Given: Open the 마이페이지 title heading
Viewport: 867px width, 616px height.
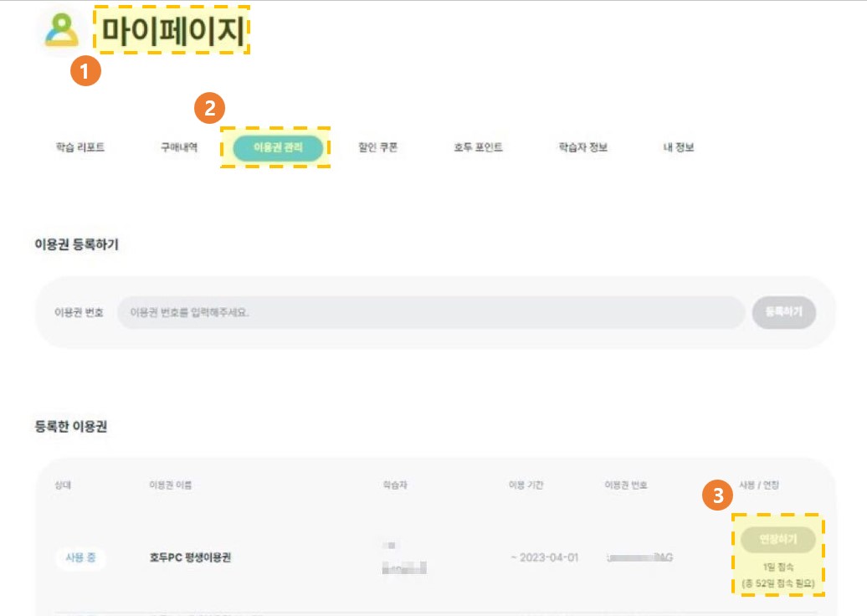Looking at the screenshot, I should click(x=173, y=30).
